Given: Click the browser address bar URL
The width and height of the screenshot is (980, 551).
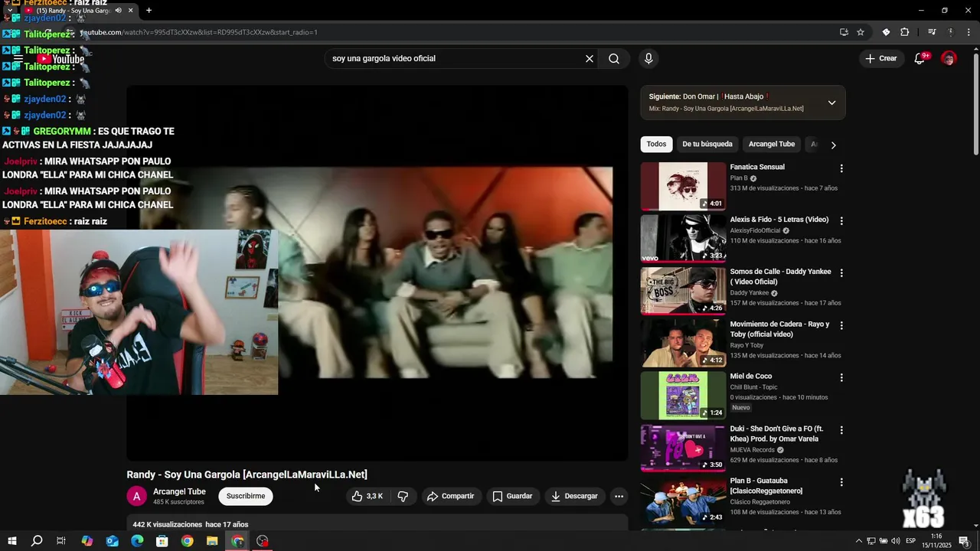Looking at the screenshot, I should [199, 32].
